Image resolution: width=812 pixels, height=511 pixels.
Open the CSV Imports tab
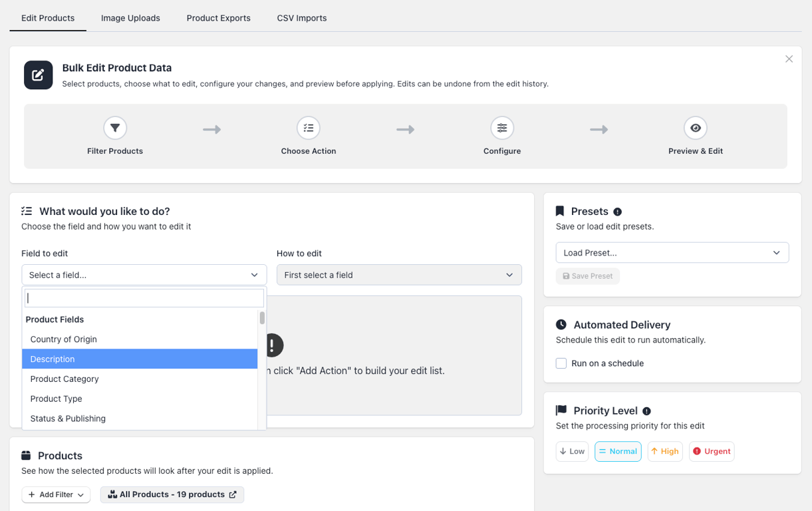pyautogui.click(x=302, y=18)
